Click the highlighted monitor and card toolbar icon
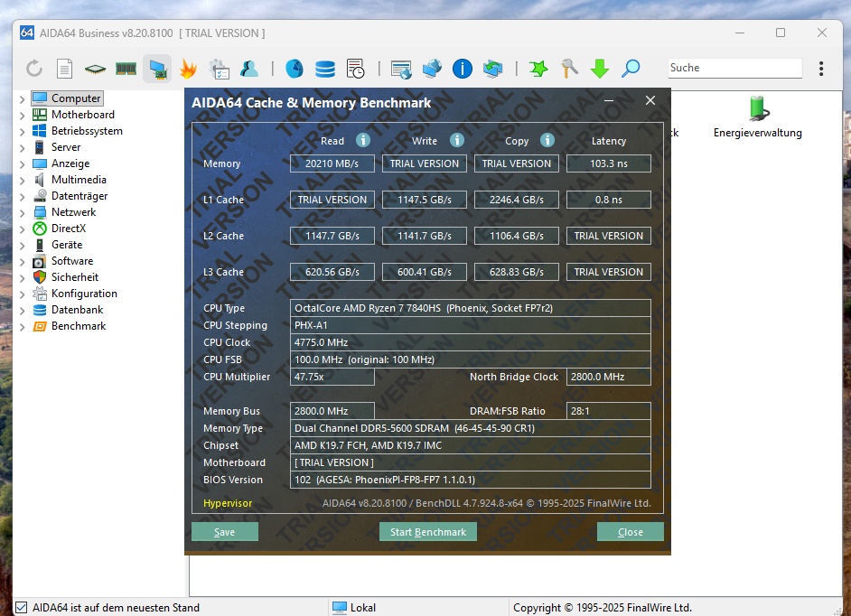 pos(157,69)
